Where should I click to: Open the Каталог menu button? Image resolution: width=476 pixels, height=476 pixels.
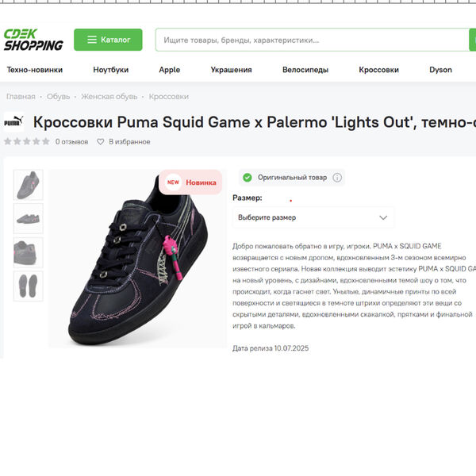tap(108, 40)
